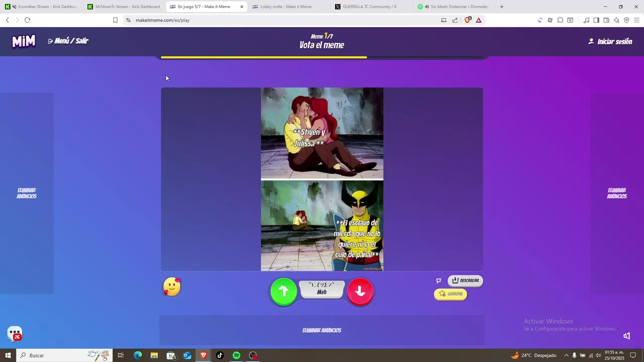Open Windows Start menu

pos(8,355)
